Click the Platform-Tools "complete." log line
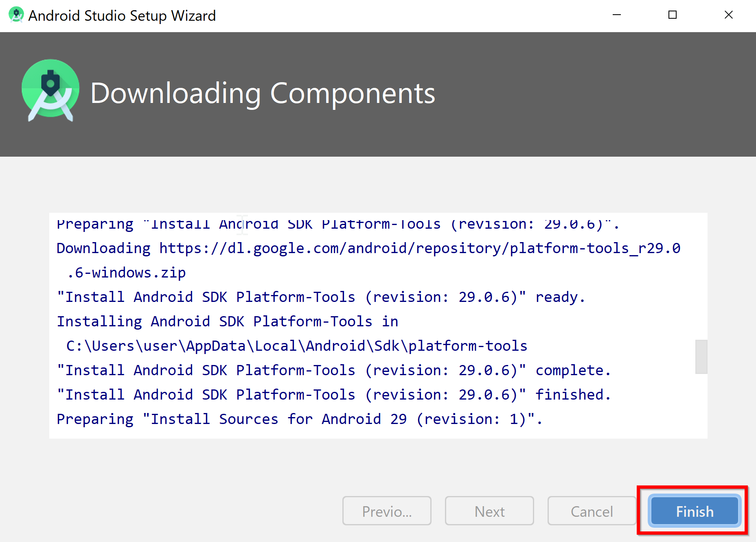 pos(334,370)
